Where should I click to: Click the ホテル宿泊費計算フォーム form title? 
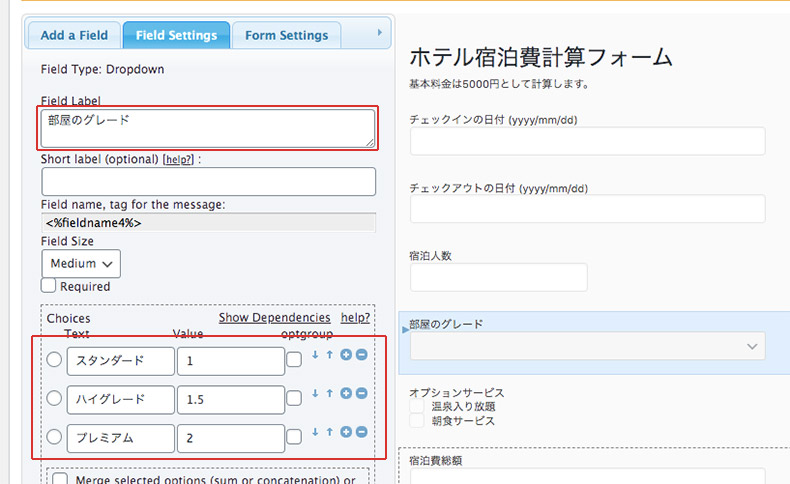(541, 57)
